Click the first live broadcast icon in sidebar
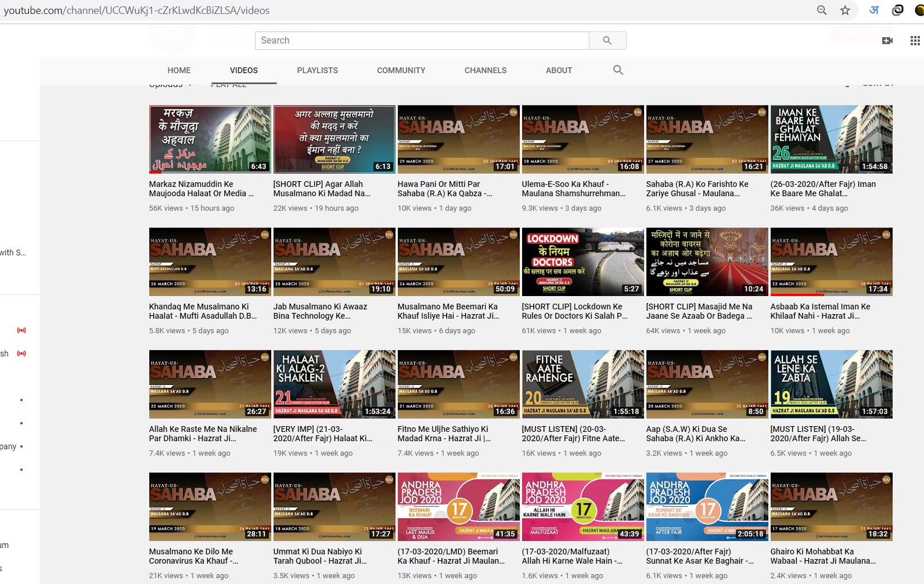Viewport: 924px width, 584px height. [21, 330]
